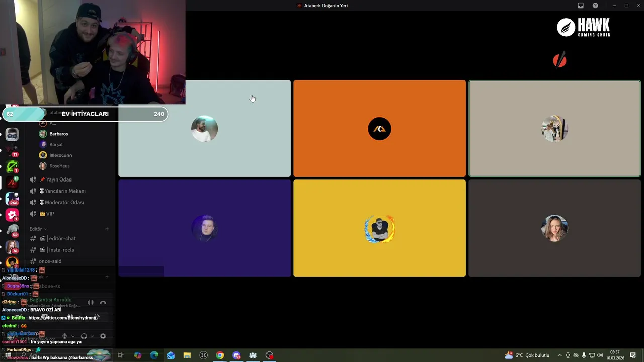
Task: Open the server icon with 266 badge
Action: 12,199
